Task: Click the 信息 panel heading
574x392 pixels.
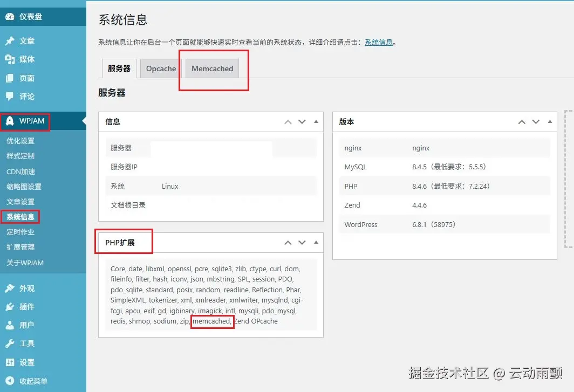Action: point(113,122)
